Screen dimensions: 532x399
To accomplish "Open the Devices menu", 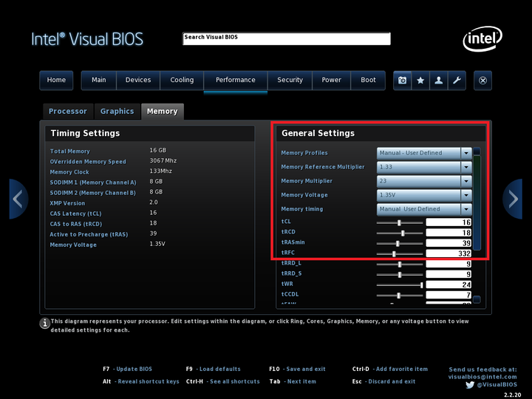I will point(138,81).
